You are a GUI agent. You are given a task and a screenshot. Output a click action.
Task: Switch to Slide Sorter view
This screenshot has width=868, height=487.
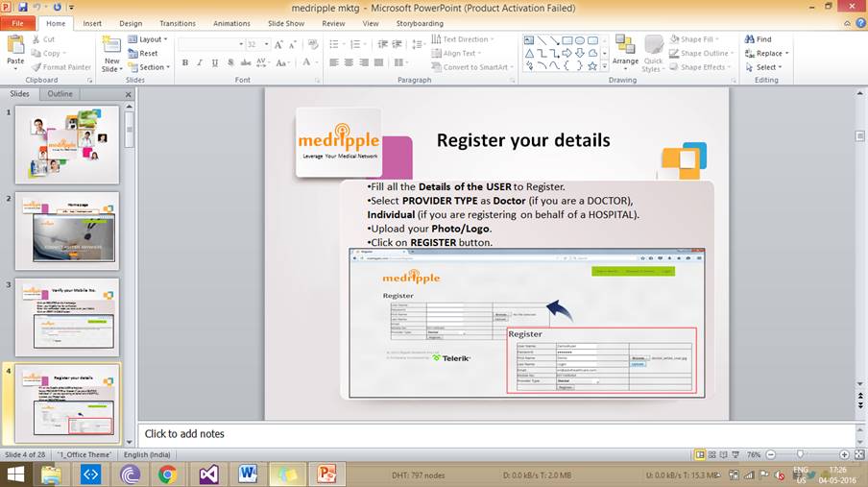click(712, 454)
